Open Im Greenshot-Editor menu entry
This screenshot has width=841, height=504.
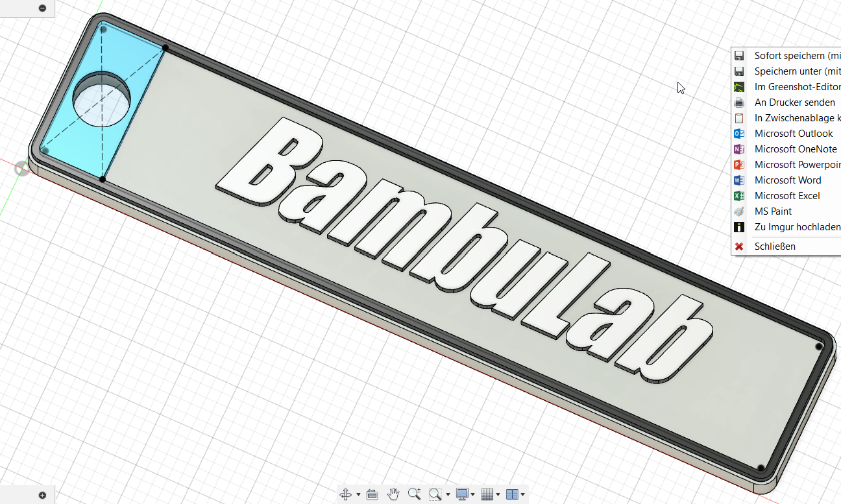786,87
